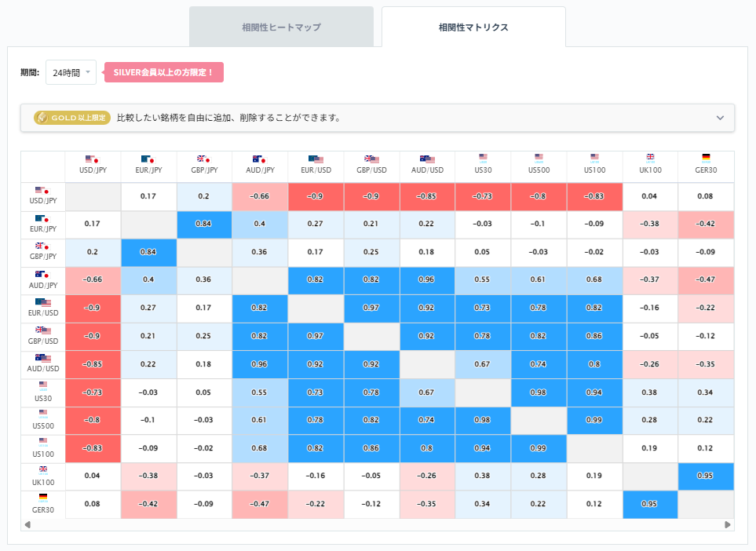The image size is (756, 551).
Task: Open the 期間 period dropdown showing 24時間
Action: (71, 71)
